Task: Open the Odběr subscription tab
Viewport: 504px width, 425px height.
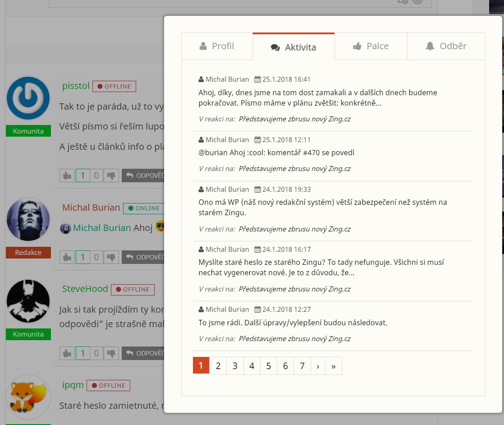Action: pos(446,46)
